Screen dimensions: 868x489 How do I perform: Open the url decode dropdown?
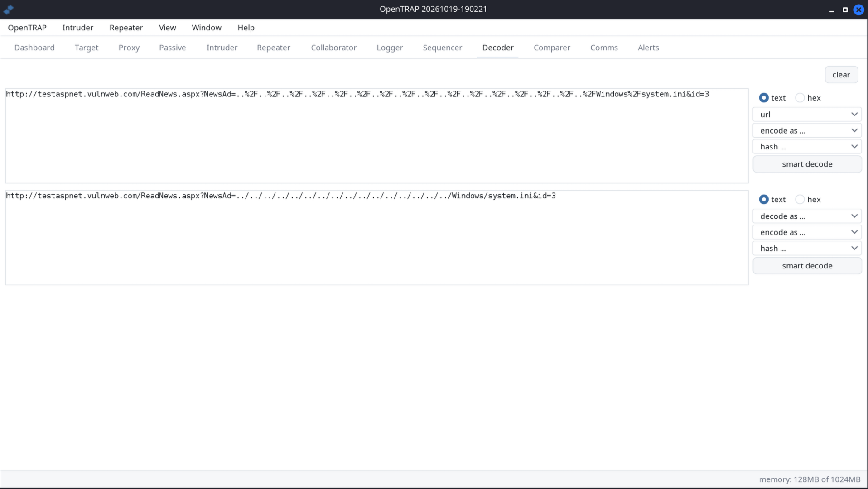807,115
